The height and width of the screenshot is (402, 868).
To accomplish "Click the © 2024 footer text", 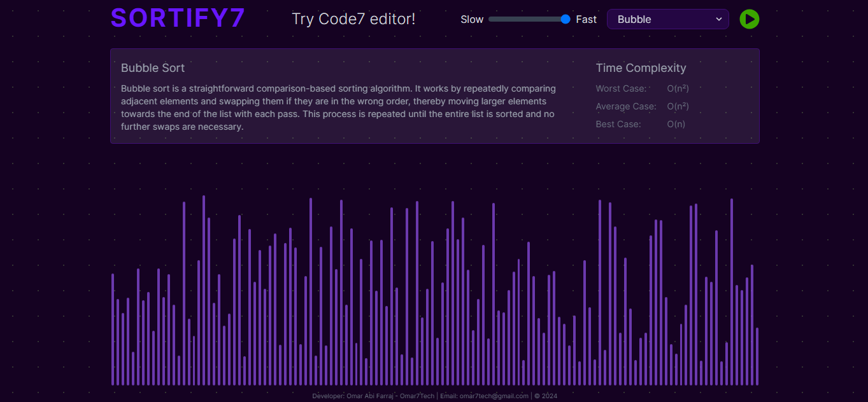I will pyautogui.click(x=546, y=396).
